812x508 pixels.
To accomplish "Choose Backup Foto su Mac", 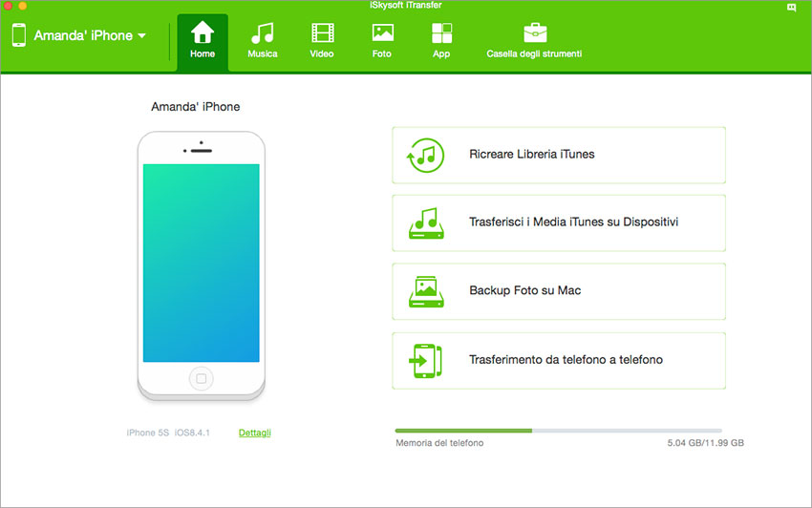I will tap(559, 291).
